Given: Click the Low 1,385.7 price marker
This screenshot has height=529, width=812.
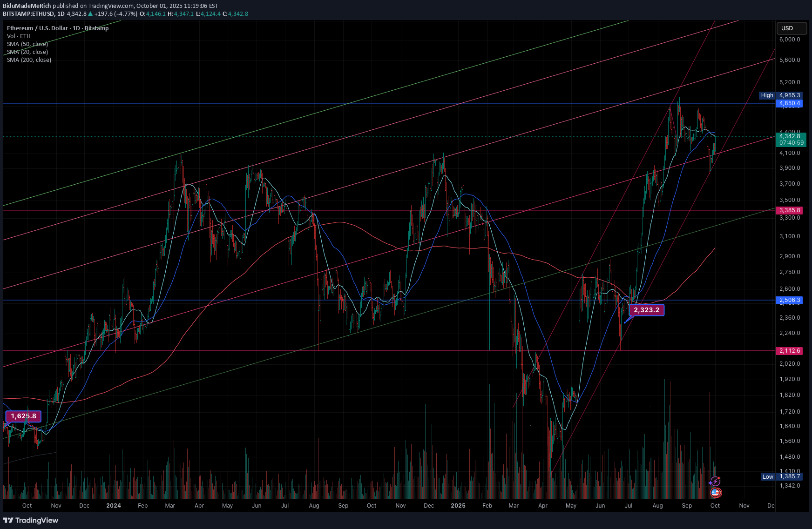Looking at the screenshot, I should coord(782,476).
